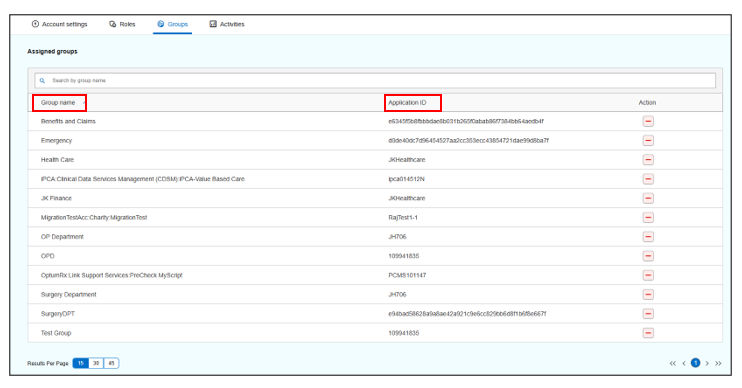This screenshot has width=742, height=388.
Task: Click the Test Group name
Action: pos(56,333)
